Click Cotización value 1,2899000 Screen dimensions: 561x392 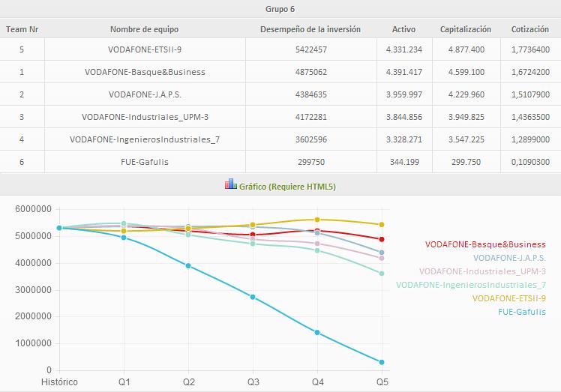[530, 139]
